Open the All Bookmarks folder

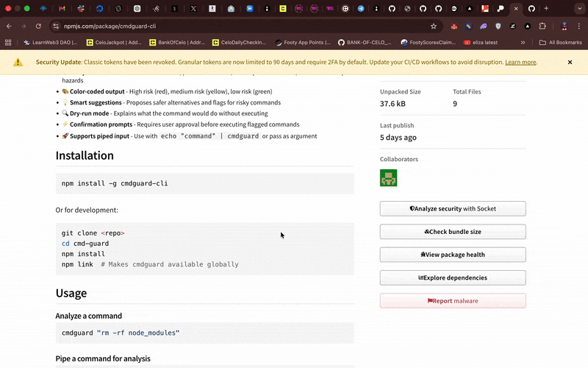point(560,43)
